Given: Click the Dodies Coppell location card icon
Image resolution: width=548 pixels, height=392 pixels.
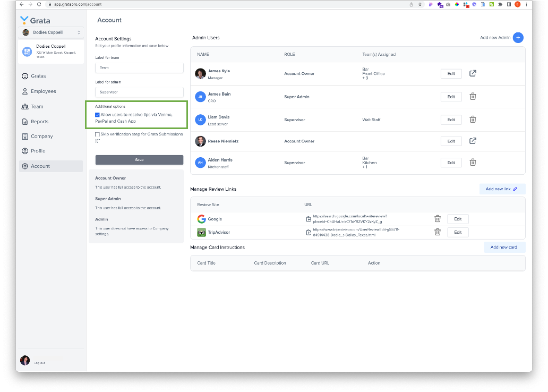Looking at the screenshot, I should 27,52.
